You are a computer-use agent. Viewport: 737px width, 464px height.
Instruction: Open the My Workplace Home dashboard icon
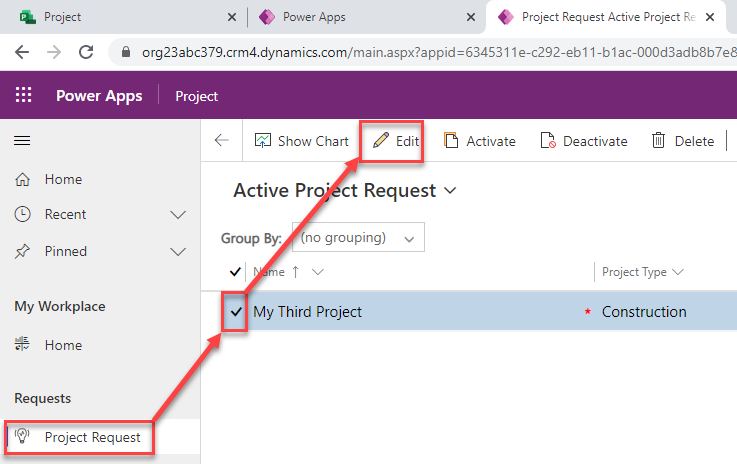click(x=22, y=345)
